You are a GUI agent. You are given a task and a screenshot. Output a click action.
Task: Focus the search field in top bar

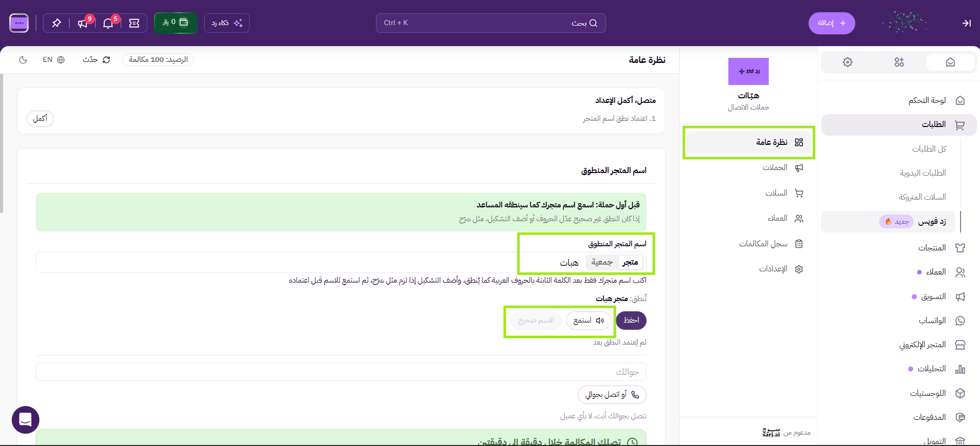(x=491, y=23)
